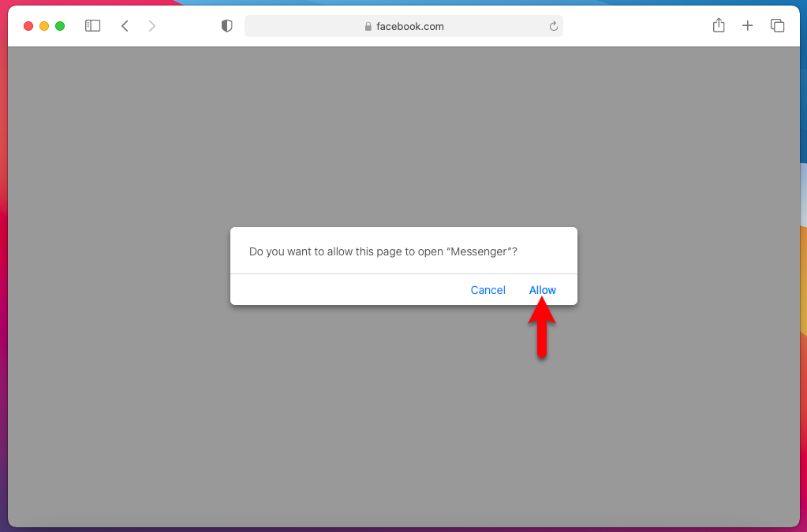Go forward to the next page
Image resolution: width=807 pixels, height=532 pixels.
[x=151, y=26]
